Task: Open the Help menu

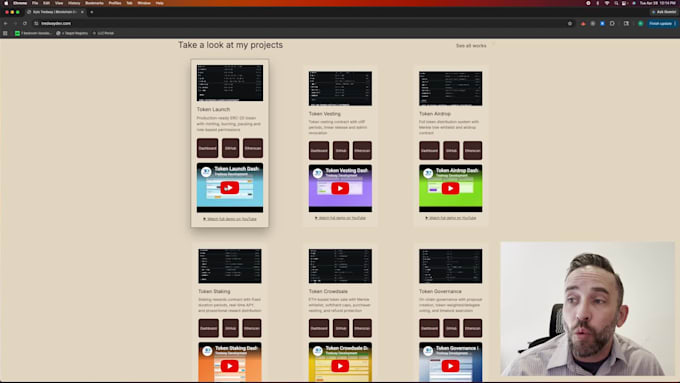Action: (160, 3)
